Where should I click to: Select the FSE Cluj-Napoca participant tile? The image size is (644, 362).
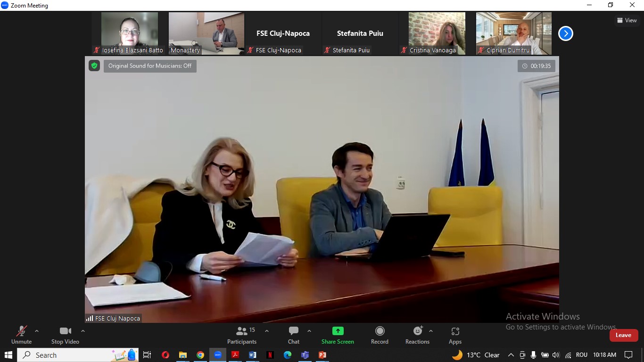tap(283, 33)
